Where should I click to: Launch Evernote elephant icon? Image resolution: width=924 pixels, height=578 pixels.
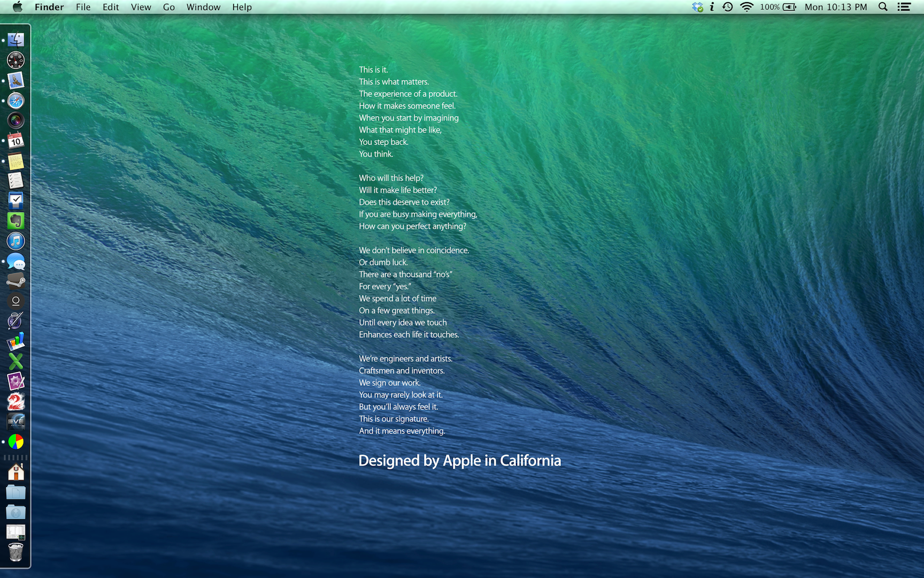16,221
